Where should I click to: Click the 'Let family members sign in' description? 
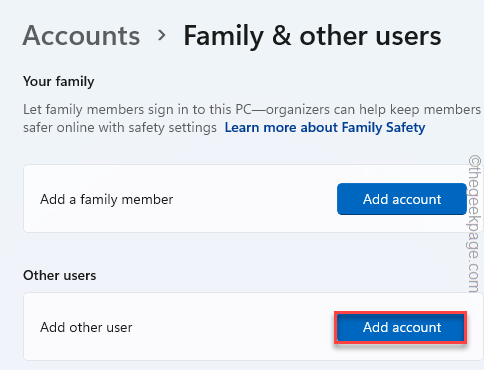coord(252,118)
